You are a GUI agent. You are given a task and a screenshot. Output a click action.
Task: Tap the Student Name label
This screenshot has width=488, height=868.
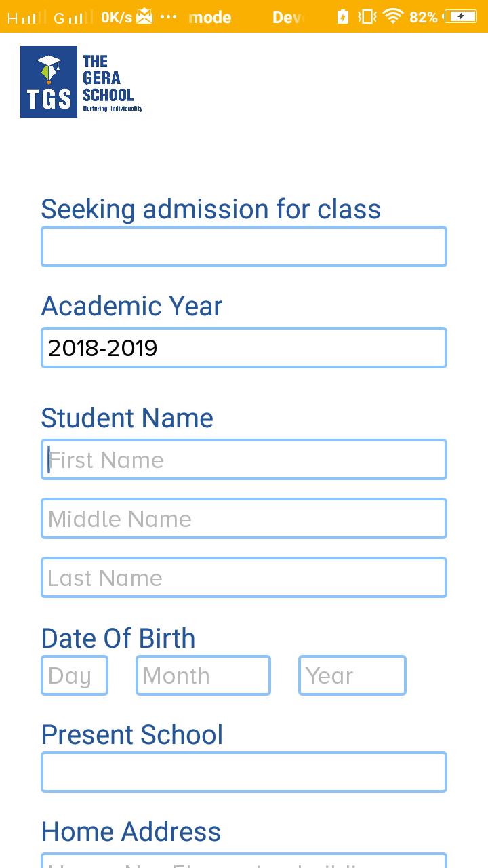[127, 418]
